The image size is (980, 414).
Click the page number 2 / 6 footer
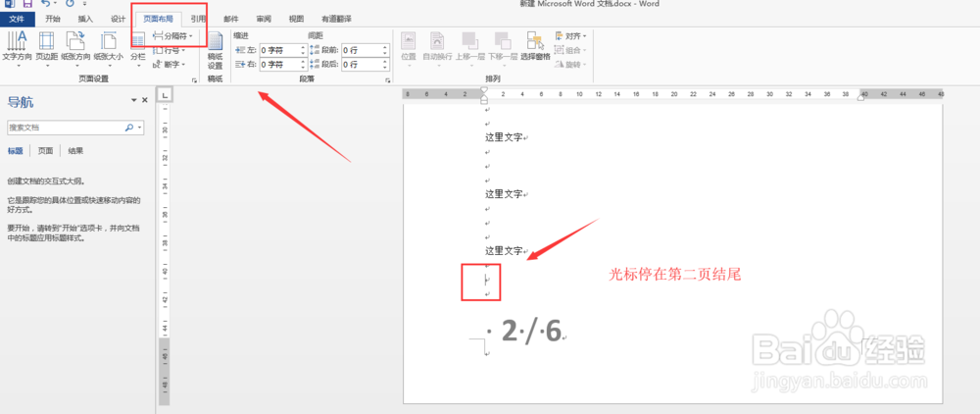[x=531, y=332]
